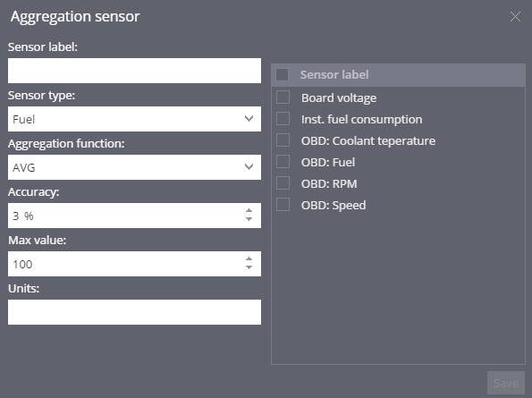Toggle the select-all Sensor label header checkbox

[x=282, y=74]
